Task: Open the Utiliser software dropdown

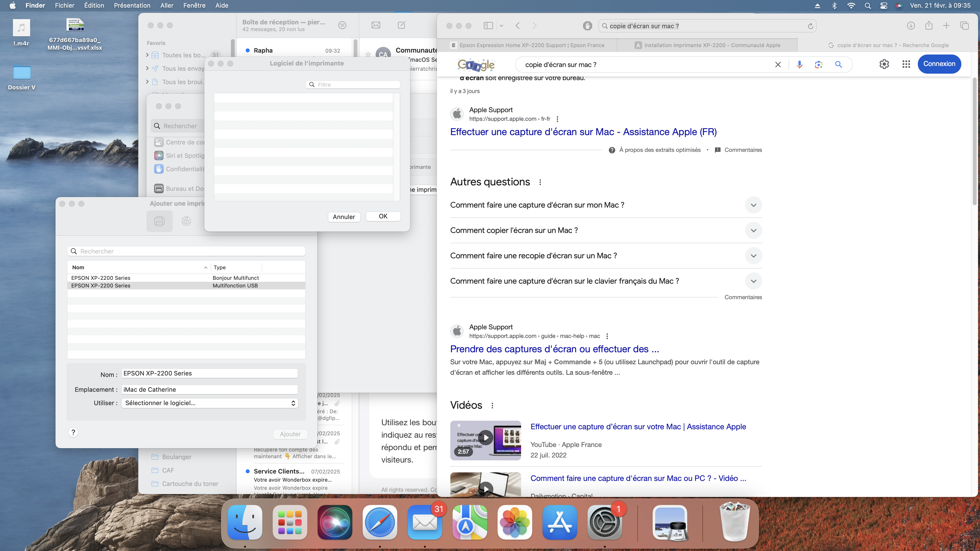Action: tap(210, 403)
